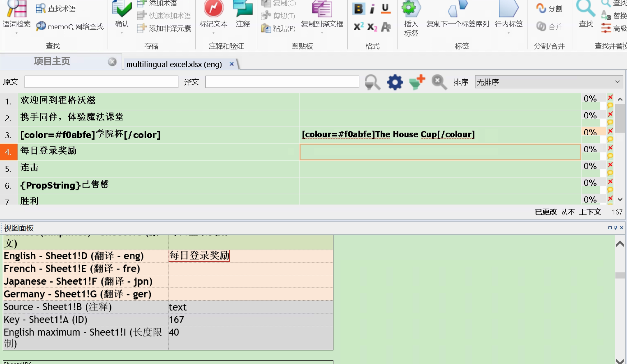Pin the view pane panel

pyautogui.click(x=616, y=228)
